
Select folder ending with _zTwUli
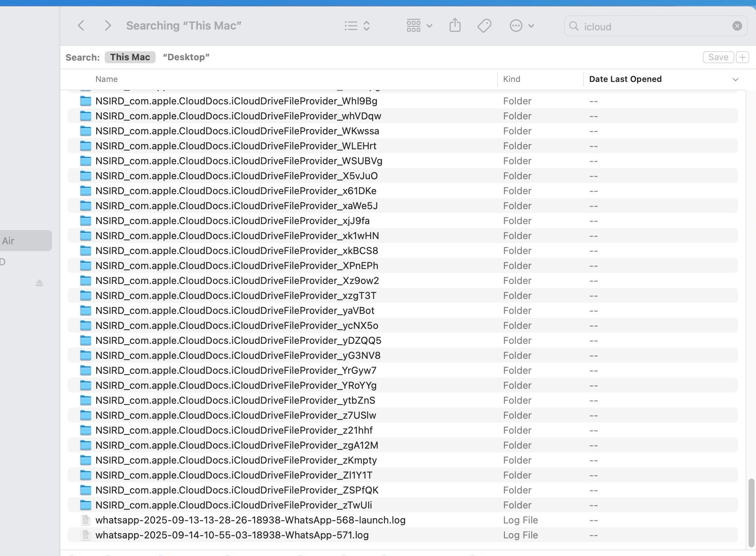233,505
